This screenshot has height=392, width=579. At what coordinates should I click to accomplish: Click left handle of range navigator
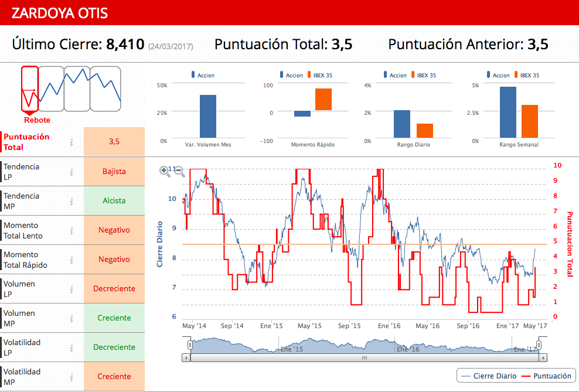coord(190,345)
